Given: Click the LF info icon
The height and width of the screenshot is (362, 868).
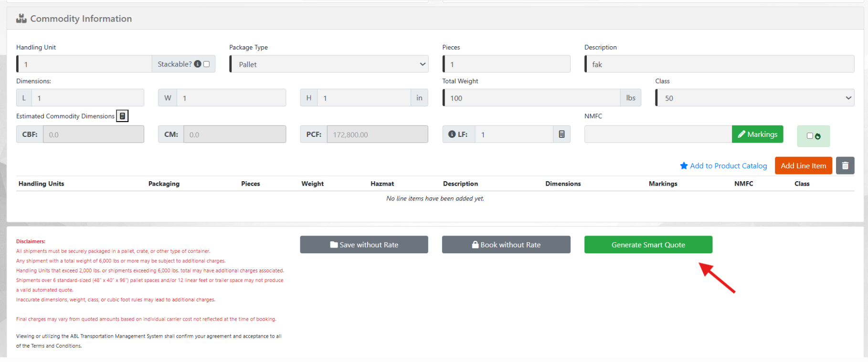Looking at the screenshot, I should [x=452, y=134].
